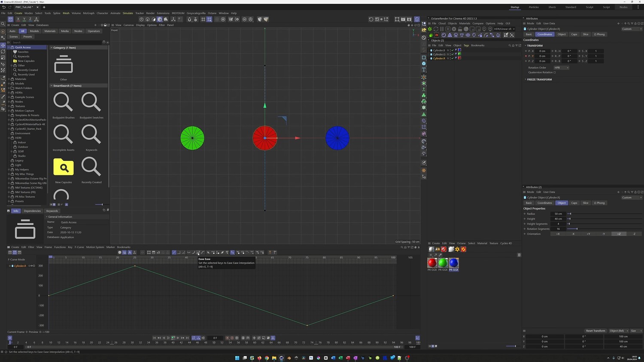Click the record active objects keyframe button
The height and width of the screenshot is (362, 644).
[x=228, y=338]
